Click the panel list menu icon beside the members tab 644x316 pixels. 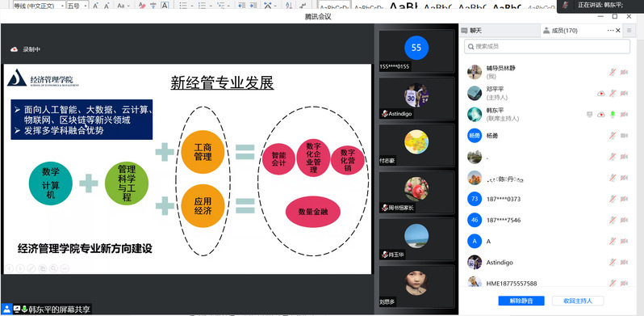coord(629,31)
